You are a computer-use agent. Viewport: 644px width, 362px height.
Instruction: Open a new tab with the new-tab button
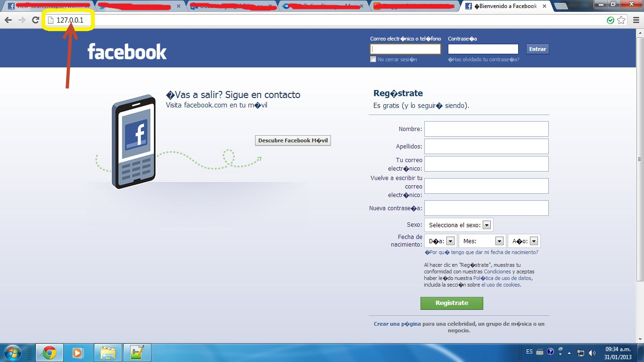(x=561, y=6)
